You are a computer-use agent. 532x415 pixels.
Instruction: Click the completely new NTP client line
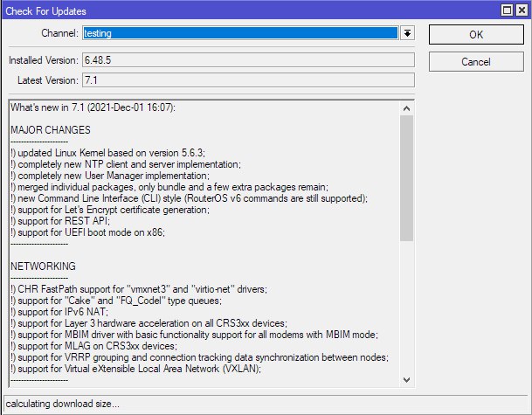click(126, 164)
